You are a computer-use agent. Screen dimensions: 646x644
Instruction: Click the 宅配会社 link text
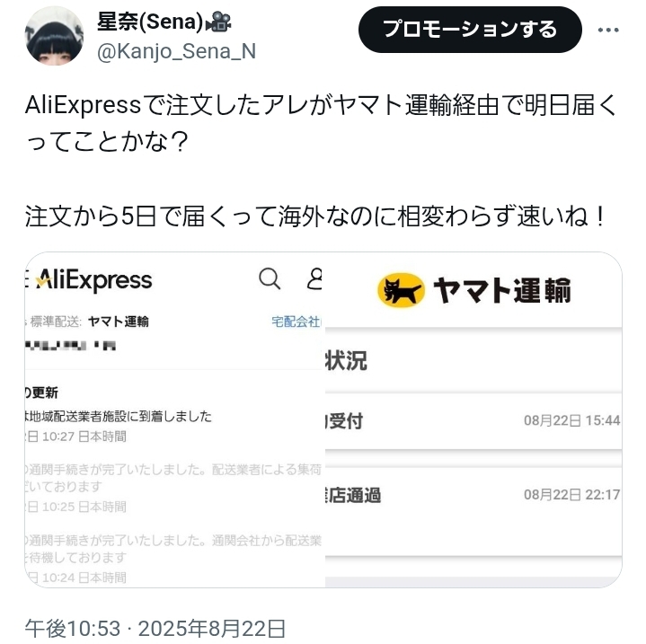coord(296,322)
